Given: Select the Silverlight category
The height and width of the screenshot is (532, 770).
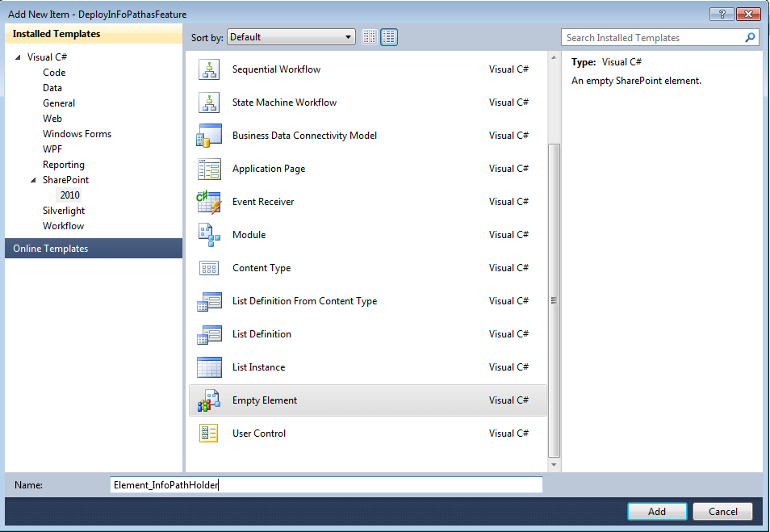Looking at the screenshot, I should click(x=64, y=210).
